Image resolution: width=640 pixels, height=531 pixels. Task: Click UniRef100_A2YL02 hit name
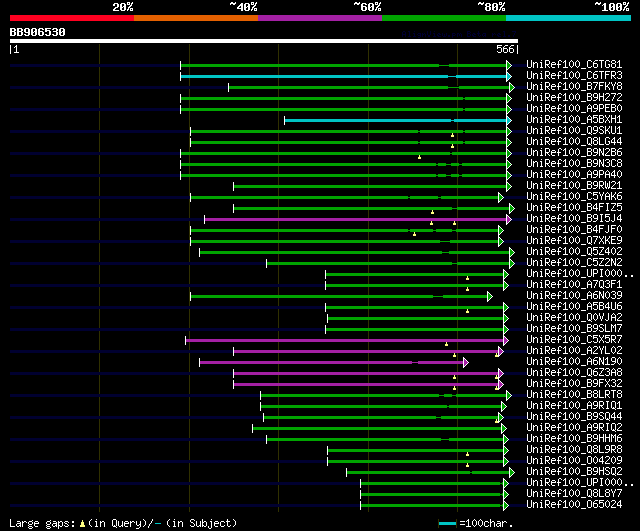coord(574,351)
